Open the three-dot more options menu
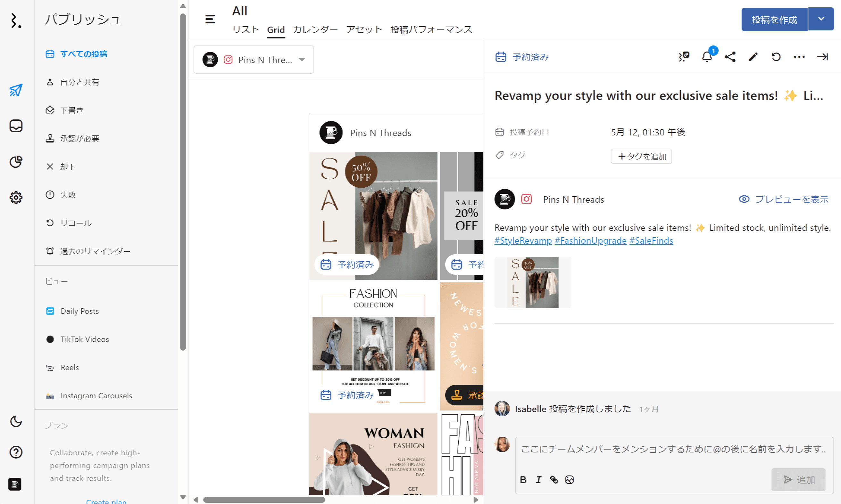 click(x=799, y=57)
